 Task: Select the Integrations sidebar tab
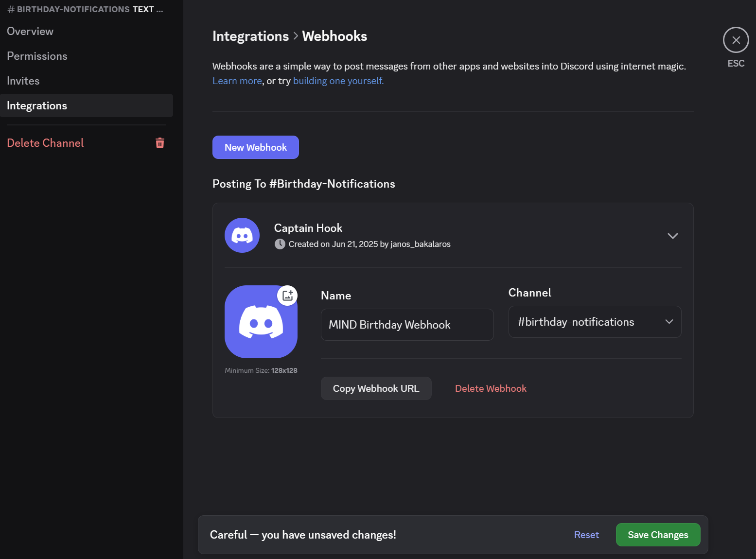87,105
